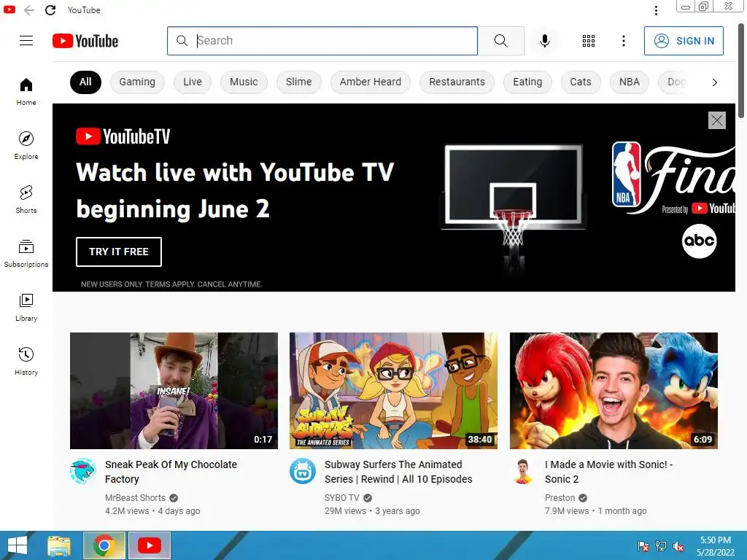Open Library in sidebar

[x=26, y=307]
